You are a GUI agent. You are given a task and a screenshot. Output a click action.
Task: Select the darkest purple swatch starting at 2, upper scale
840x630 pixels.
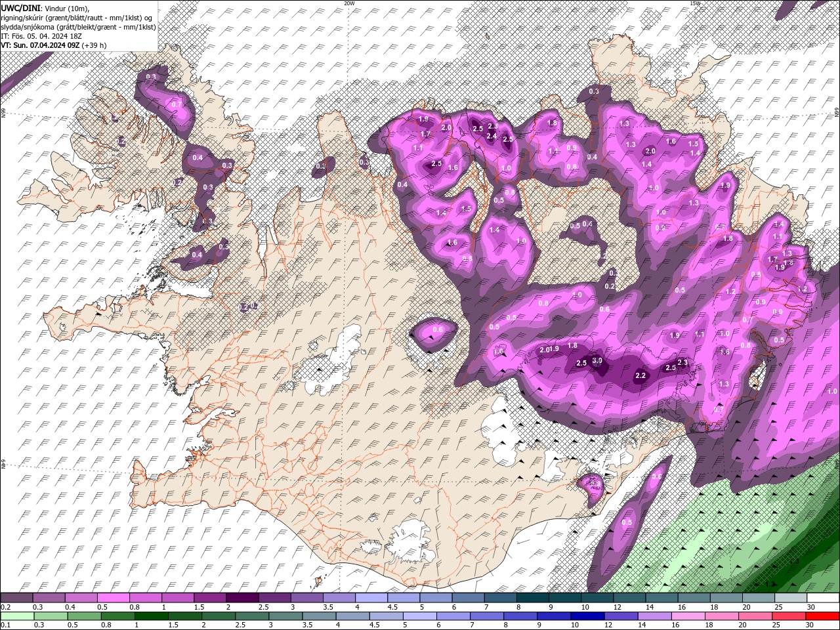coord(242,598)
